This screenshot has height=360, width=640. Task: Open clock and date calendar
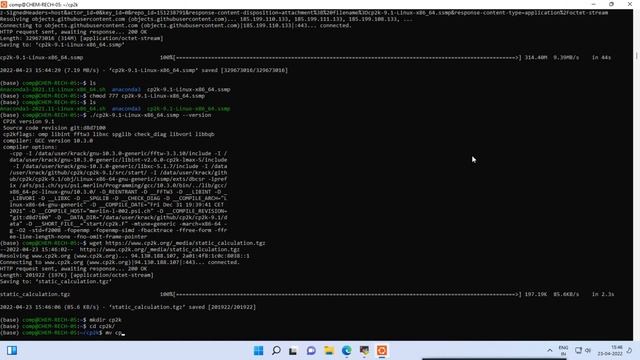(610, 351)
